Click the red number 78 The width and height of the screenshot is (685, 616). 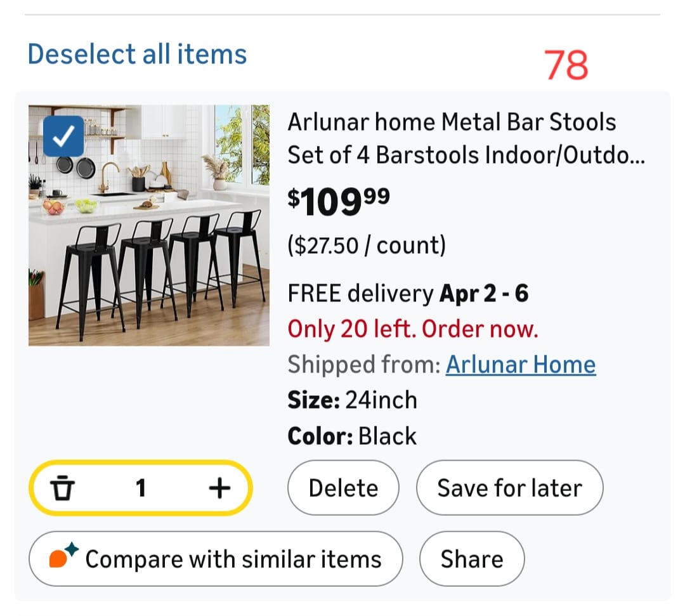pos(566,65)
